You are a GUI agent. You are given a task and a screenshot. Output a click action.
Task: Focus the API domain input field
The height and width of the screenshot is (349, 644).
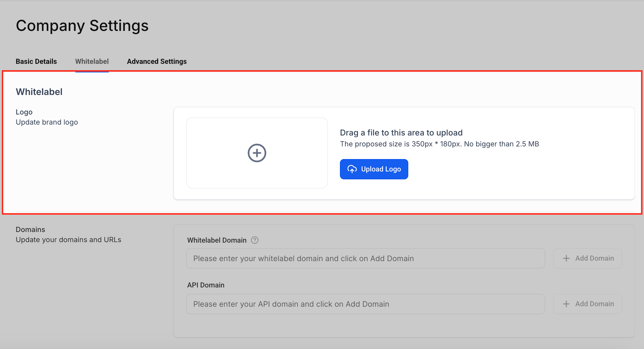(365, 304)
